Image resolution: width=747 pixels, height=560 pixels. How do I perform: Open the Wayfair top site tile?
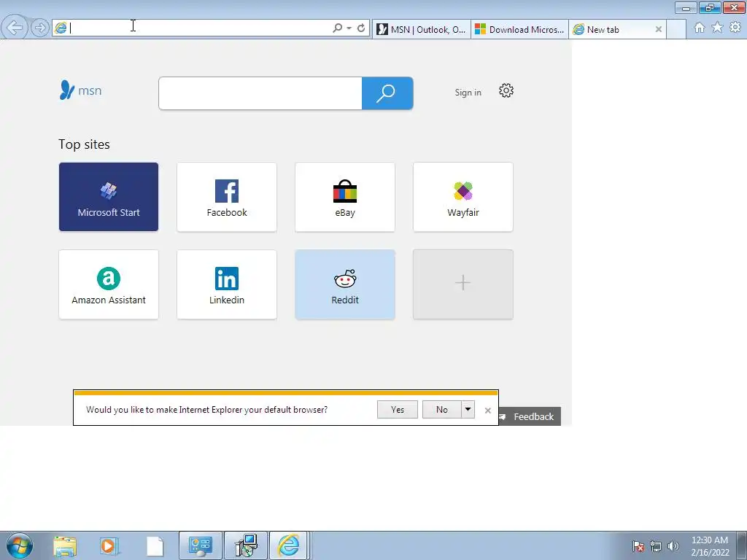click(x=463, y=197)
